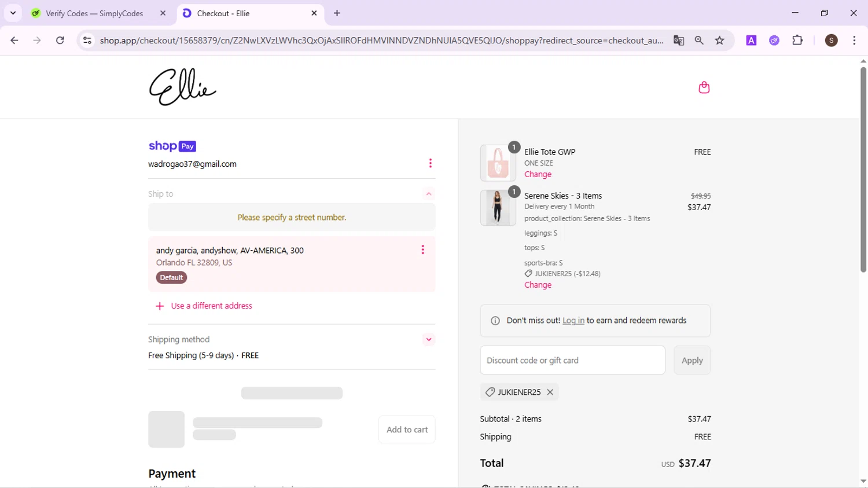Go forward in browser history

(37, 41)
